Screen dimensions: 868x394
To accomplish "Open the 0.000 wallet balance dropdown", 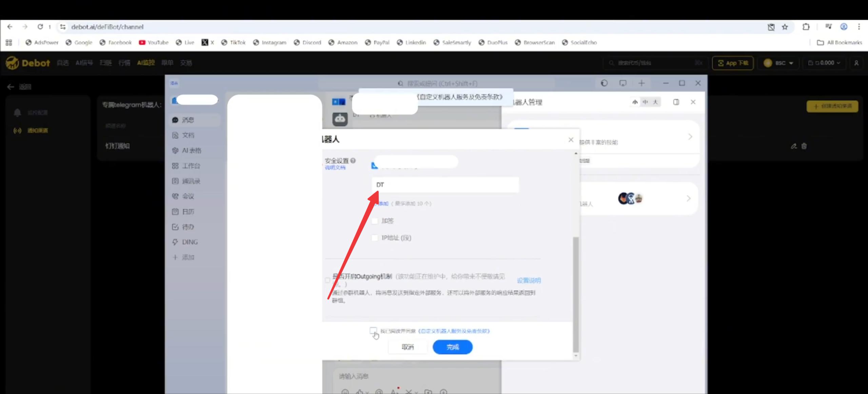I will click(x=825, y=63).
